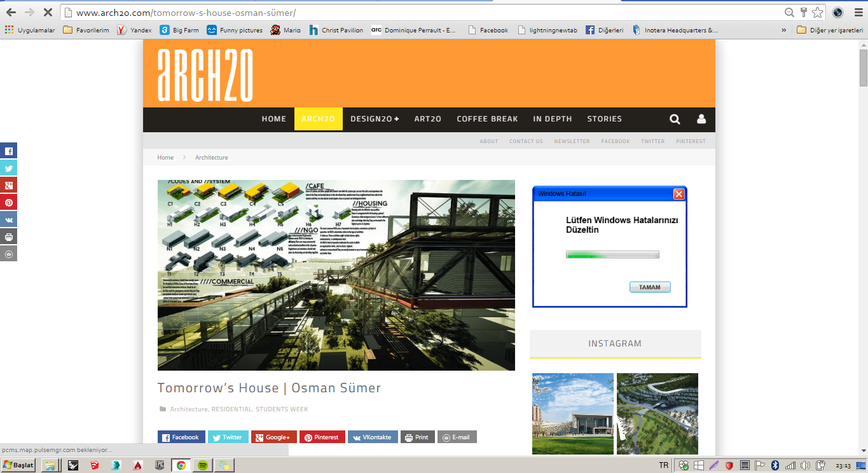Viewport: 868px width, 473px height.
Task: Share via floating sidebar Google+ icon
Action: [8, 185]
